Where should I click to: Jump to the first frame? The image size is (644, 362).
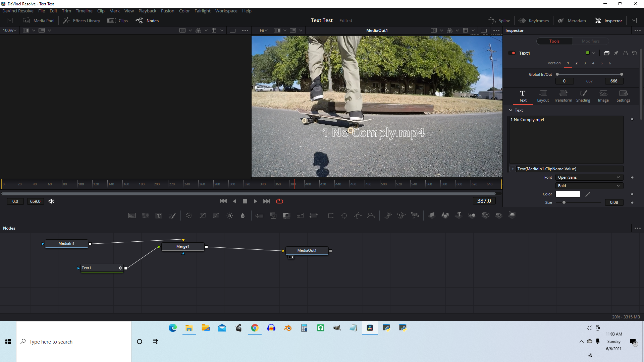click(223, 201)
